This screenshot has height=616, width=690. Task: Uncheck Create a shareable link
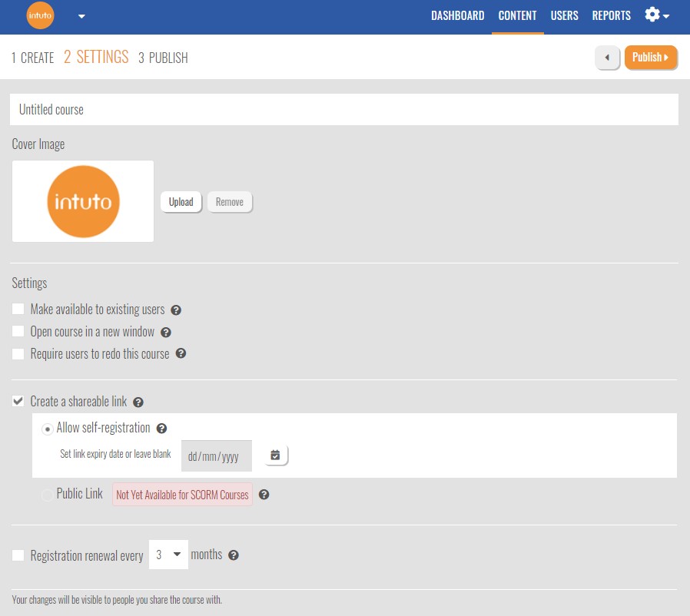(x=18, y=401)
